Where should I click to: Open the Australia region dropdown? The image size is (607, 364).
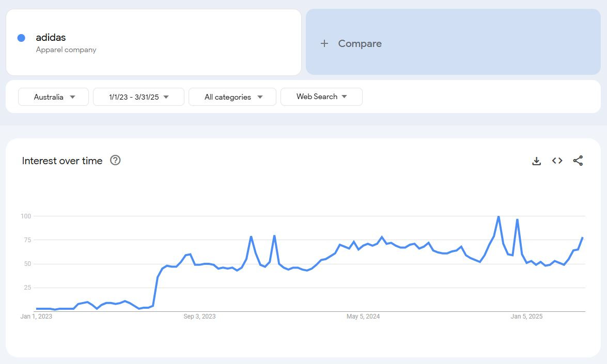(x=53, y=97)
